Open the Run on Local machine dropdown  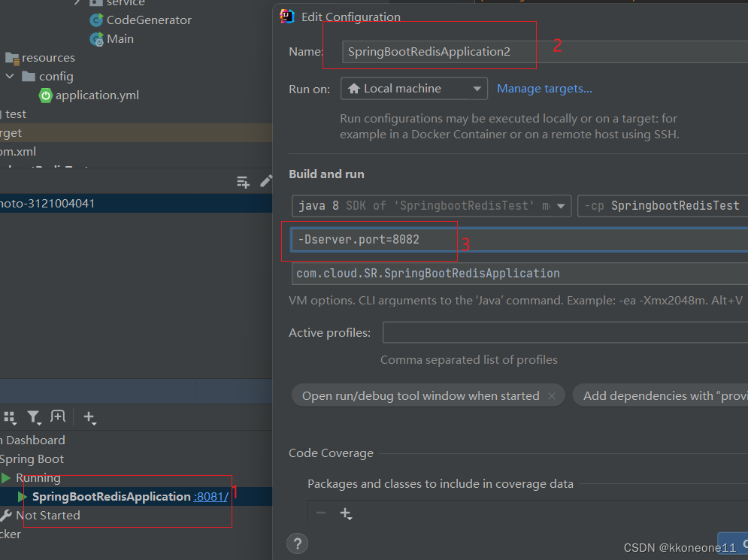[414, 89]
